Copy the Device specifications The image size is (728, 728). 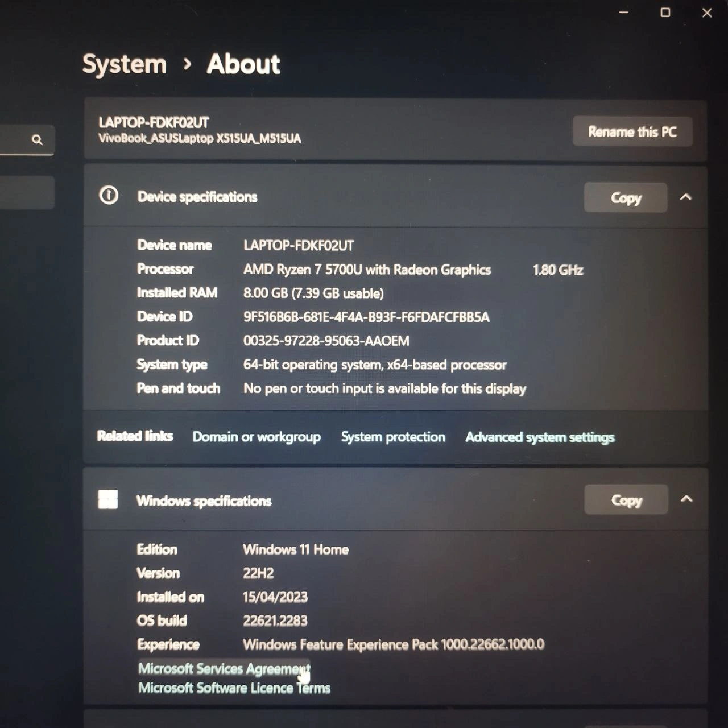(x=626, y=197)
